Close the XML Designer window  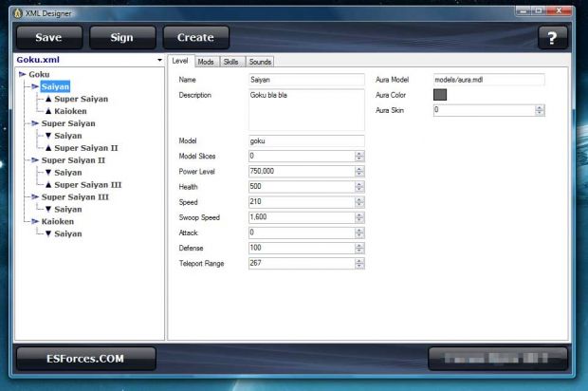tap(559, 10)
